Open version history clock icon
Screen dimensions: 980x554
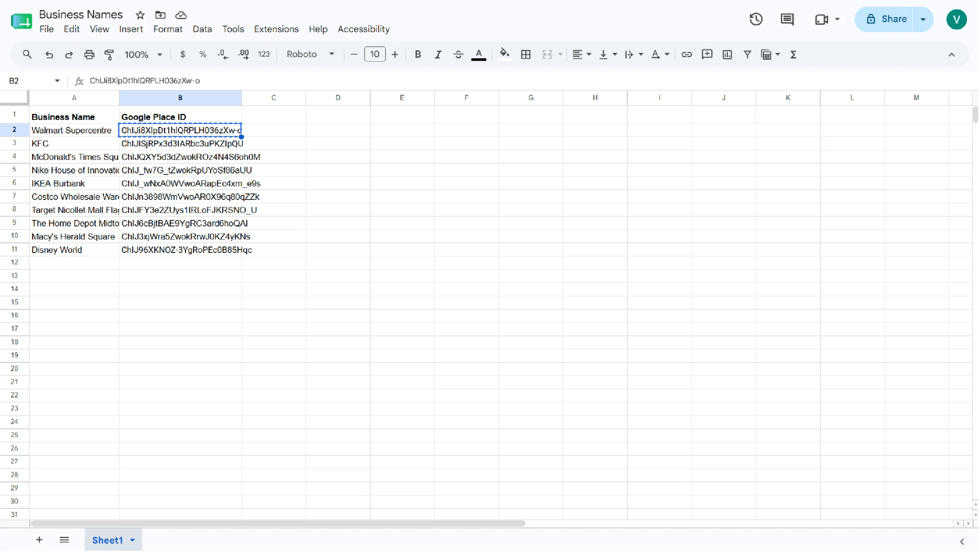(x=756, y=19)
